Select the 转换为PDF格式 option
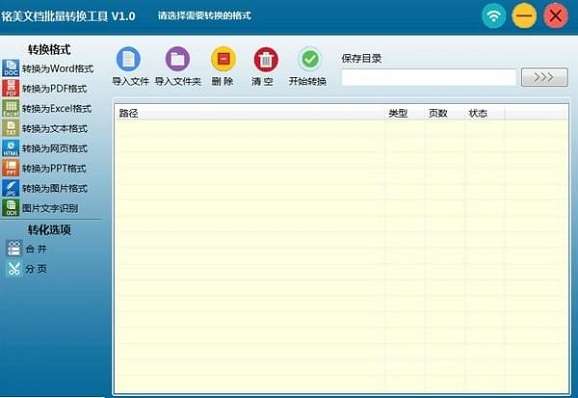The height and width of the screenshot is (398, 578). point(45,88)
